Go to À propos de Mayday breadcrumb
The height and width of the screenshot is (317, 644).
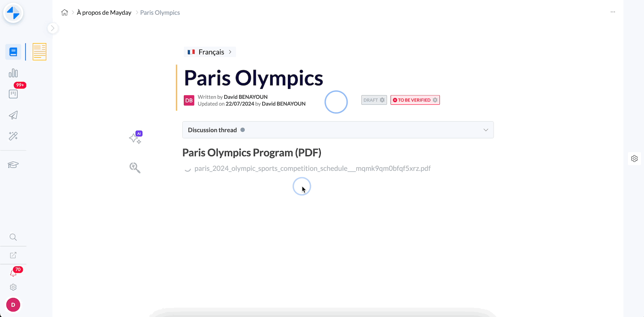pos(104,13)
